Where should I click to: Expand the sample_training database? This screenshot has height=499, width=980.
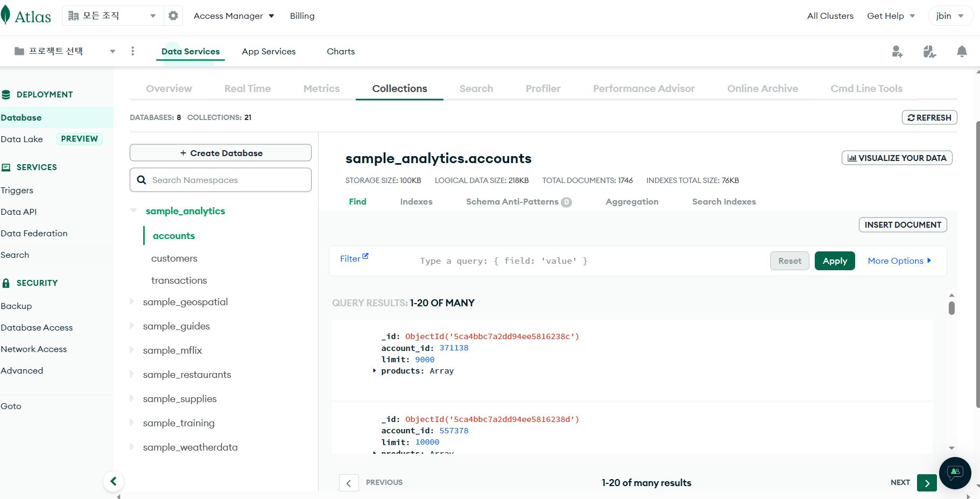(x=132, y=423)
